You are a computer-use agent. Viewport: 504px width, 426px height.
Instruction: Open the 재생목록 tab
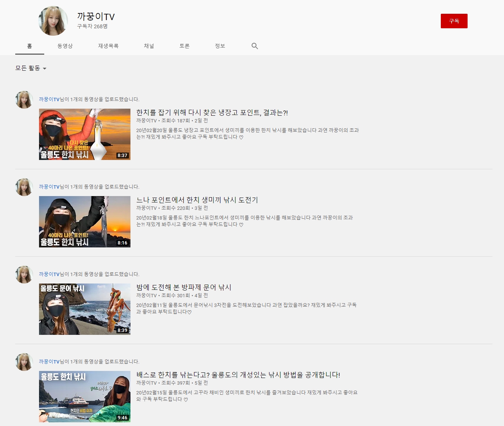[108, 46]
